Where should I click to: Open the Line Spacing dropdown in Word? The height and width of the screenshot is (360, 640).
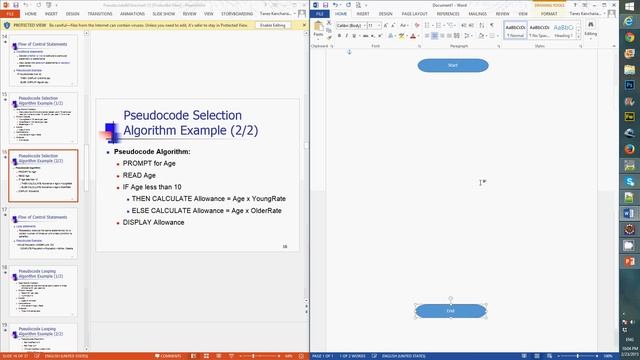point(468,36)
